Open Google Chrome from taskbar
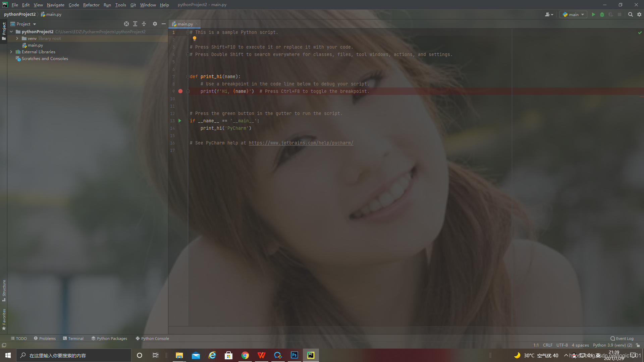Screen dimensions: 644x362 (x=245, y=355)
